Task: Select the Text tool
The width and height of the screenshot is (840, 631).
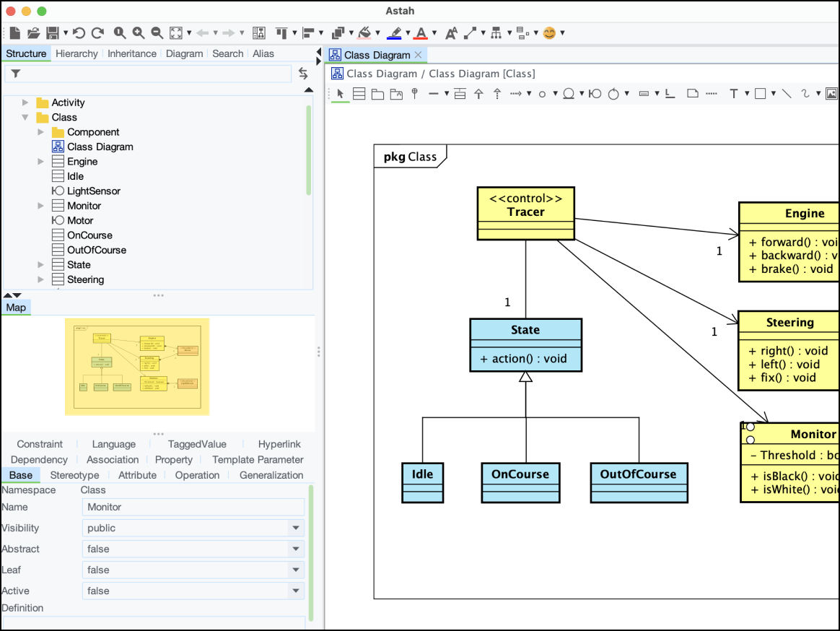Action: (x=733, y=94)
